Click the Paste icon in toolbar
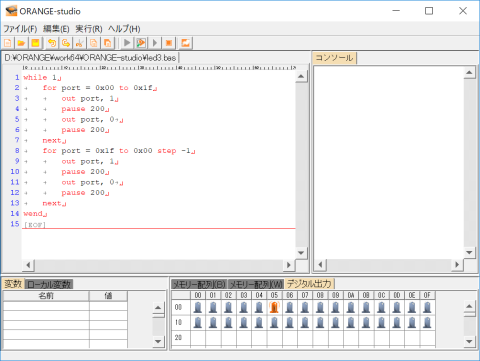Image resolution: width=480 pixels, height=361 pixels. [108, 43]
